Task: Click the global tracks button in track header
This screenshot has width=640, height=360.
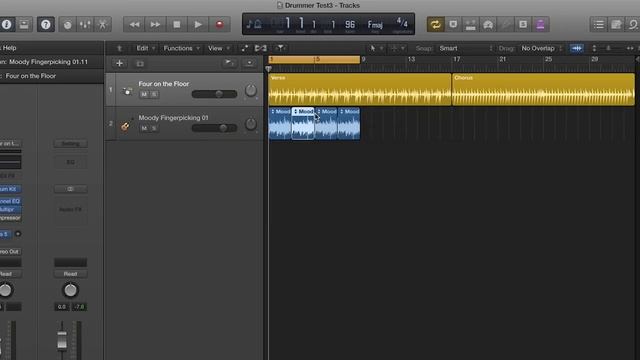Action: pos(229,63)
